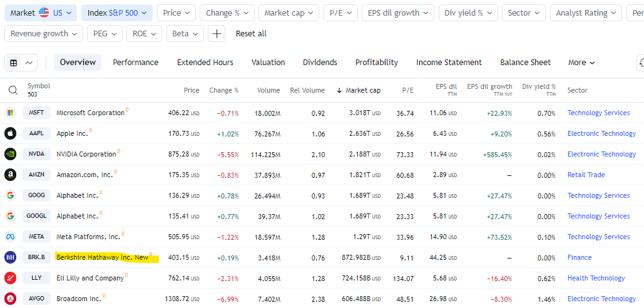Click the NVIDIA logo icon
Viewport: 644px width, 308px height.
(x=10, y=154)
